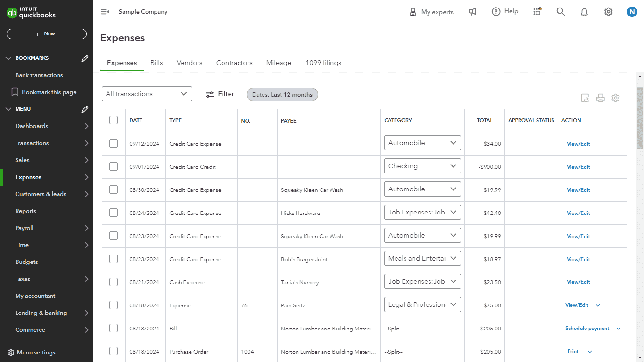Check the select-all box in the table header

point(113,120)
